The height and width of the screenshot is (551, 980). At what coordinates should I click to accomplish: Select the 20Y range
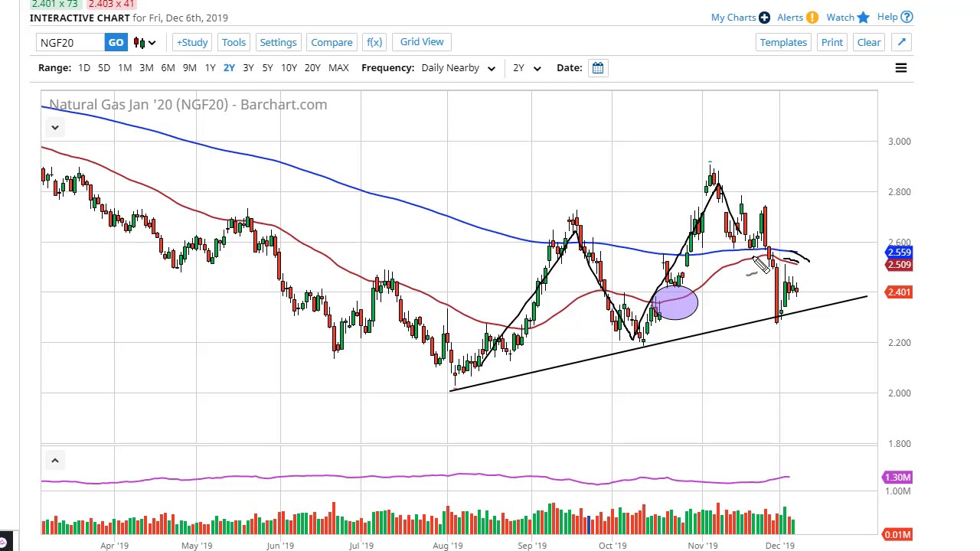[x=312, y=68]
